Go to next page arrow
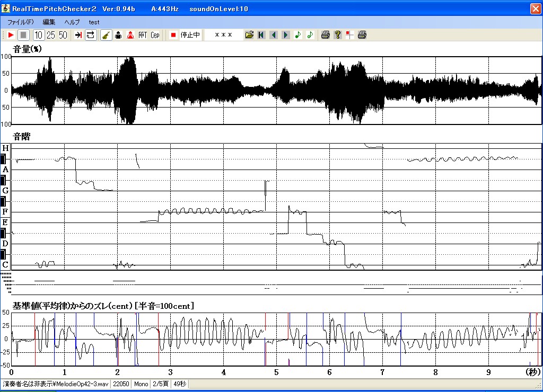Image resolution: width=543 pixels, height=392 pixels. click(x=286, y=35)
